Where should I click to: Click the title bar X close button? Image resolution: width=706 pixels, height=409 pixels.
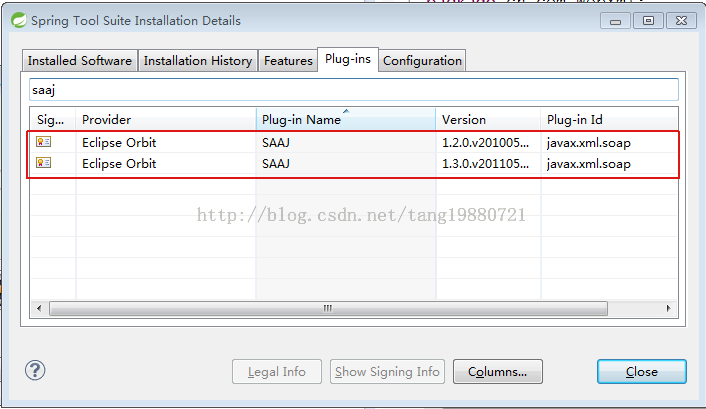[x=682, y=21]
